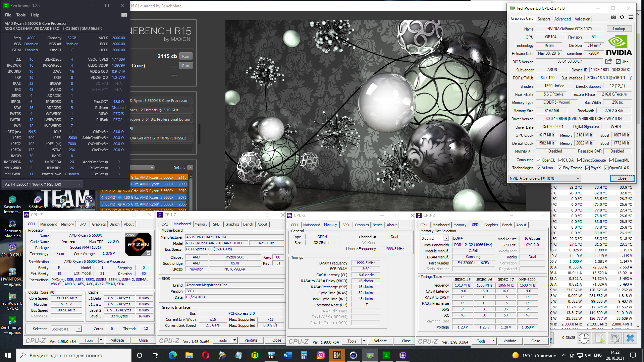644x362 pixels.
Task: Click ZenTimings screenshot camera icon
Action: pyautogui.click(x=124, y=15)
